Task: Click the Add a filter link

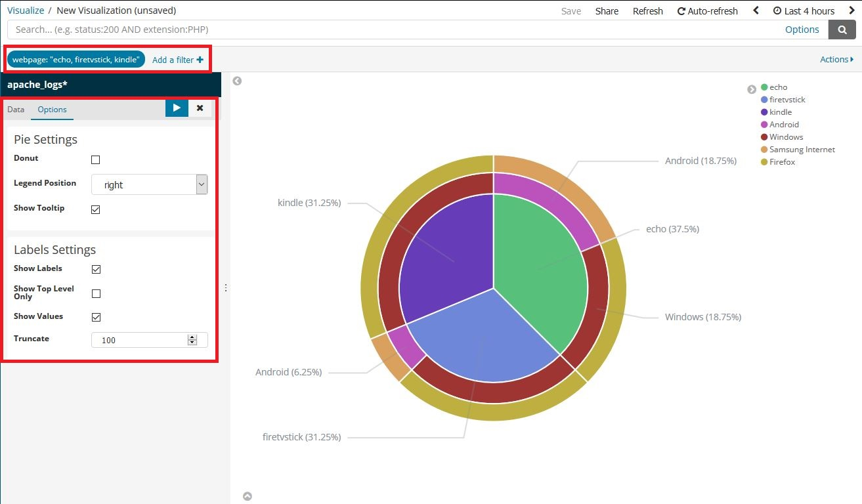Action: point(177,60)
